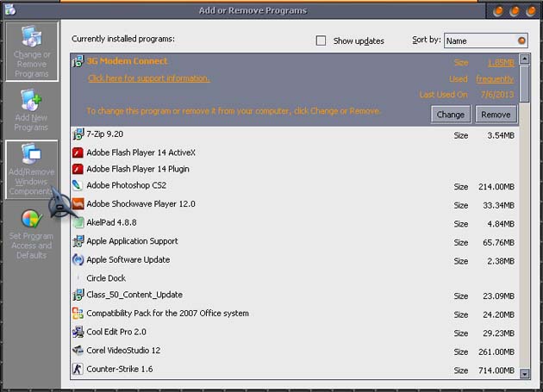Click the program list scrollbar thumb
The width and height of the screenshot is (543, 392).
tap(525, 84)
